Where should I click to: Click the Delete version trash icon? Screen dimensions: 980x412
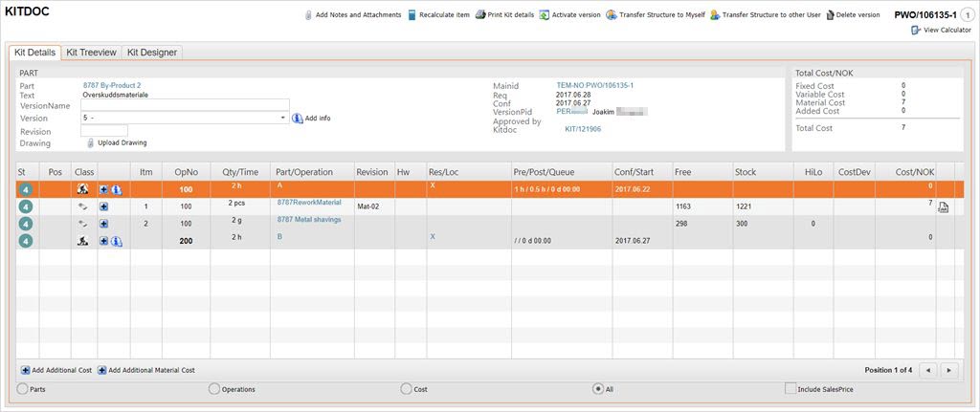point(830,15)
